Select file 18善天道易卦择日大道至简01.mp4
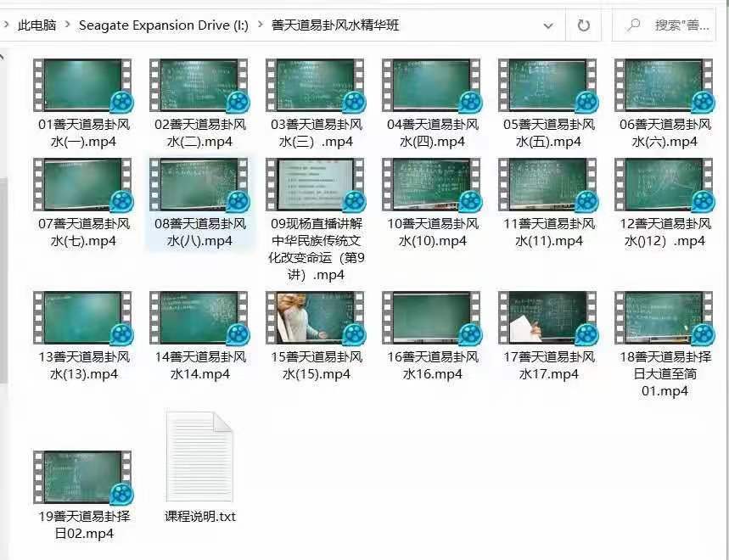 coord(665,318)
